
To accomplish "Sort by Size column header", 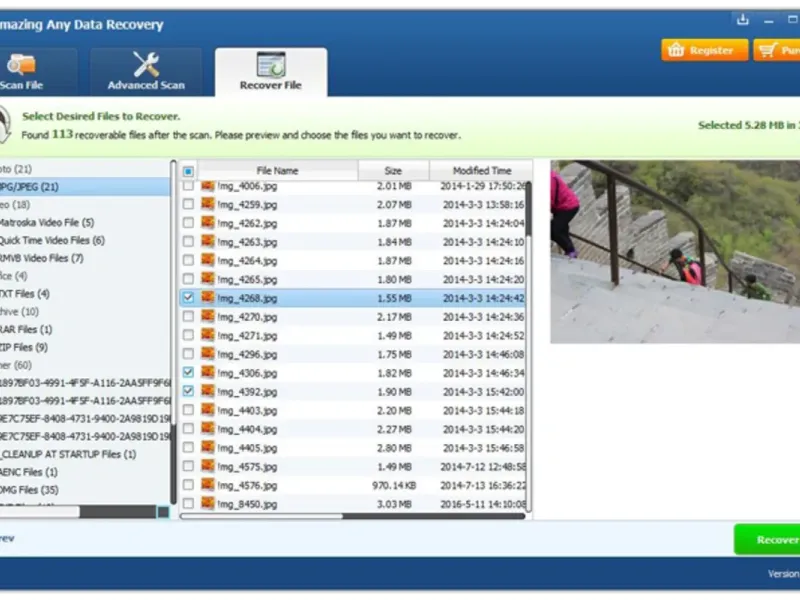I will (393, 170).
